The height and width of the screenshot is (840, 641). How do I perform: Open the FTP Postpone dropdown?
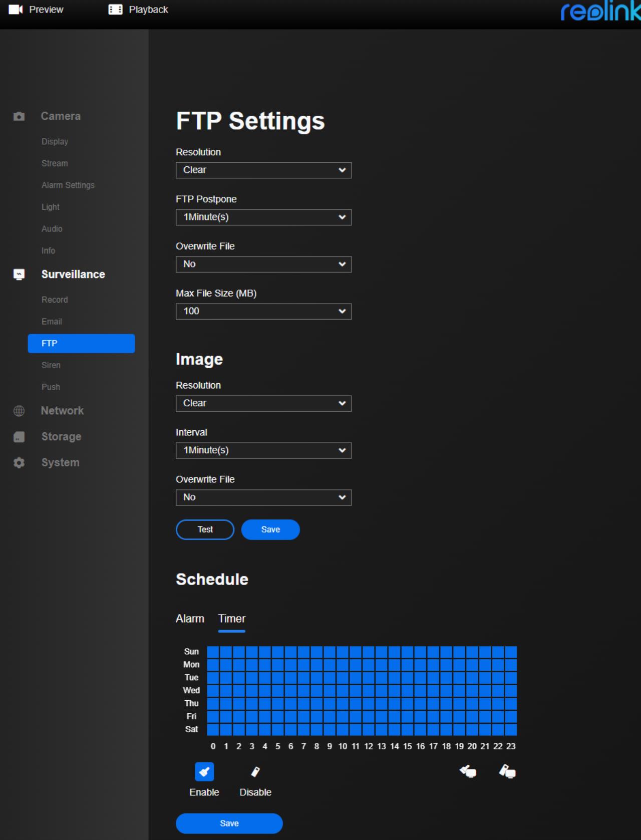[x=263, y=217]
